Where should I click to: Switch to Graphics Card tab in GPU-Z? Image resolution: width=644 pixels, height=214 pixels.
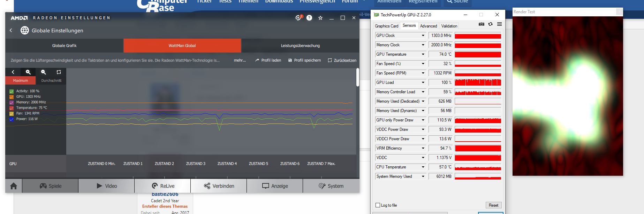click(386, 26)
